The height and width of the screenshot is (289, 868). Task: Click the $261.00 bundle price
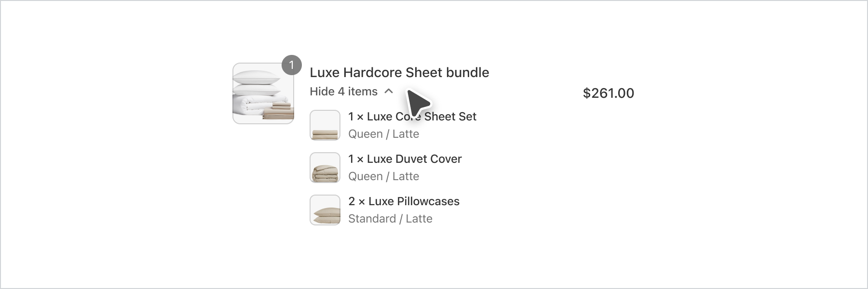[x=608, y=93]
